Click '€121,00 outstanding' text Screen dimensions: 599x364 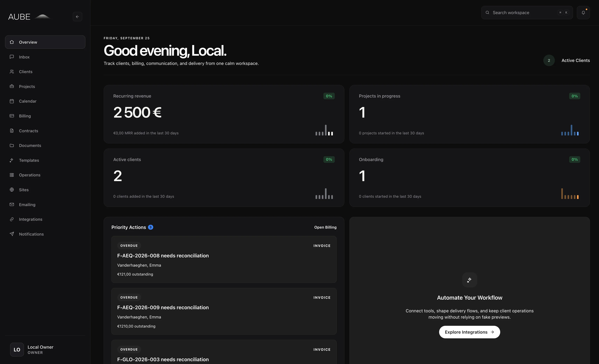(x=135, y=274)
